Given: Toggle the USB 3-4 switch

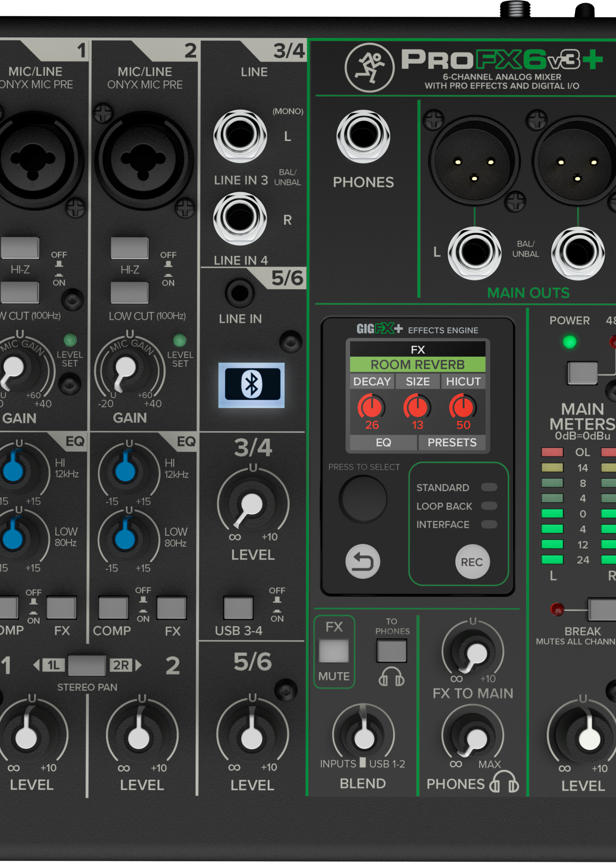Looking at the screenshot, I should (238, 607).
